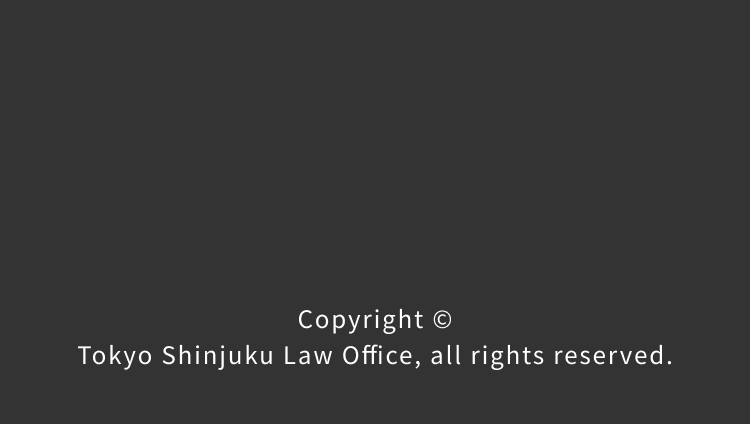Click the capital "L" of Law
750x424 pixels.
tap(290, 356)
